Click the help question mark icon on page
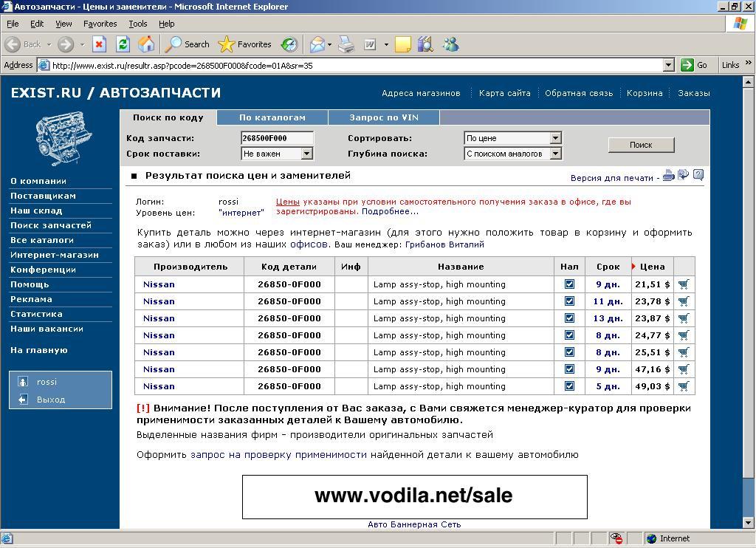The height and width of the screenshot is (548, 756). [698, 175]
